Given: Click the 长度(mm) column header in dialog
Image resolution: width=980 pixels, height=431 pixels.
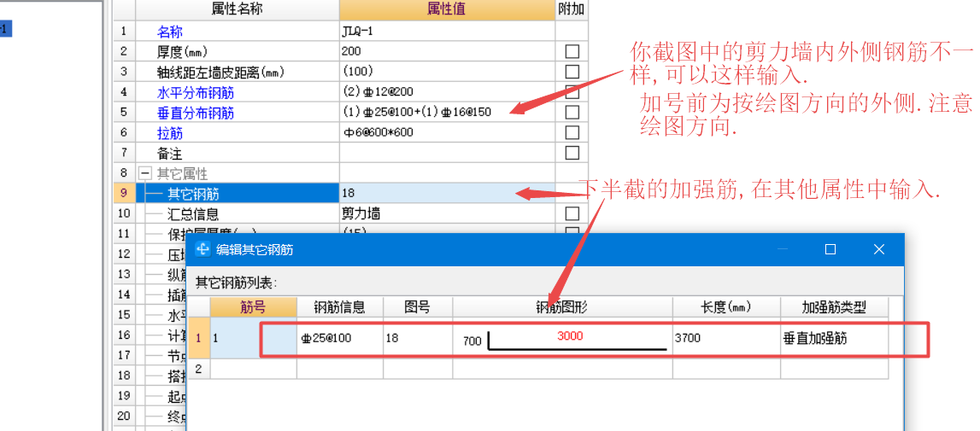Looking at the screenshot, I should [726, 306].
